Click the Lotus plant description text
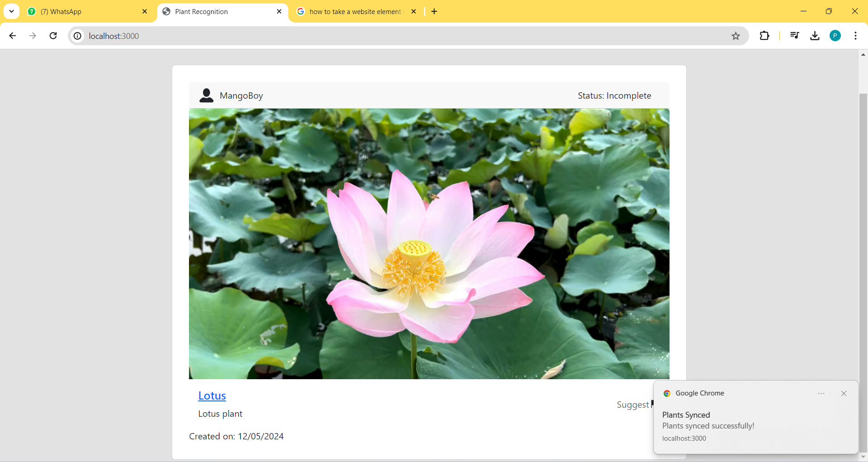The image size is (868, 462). (x=220, y=414)
